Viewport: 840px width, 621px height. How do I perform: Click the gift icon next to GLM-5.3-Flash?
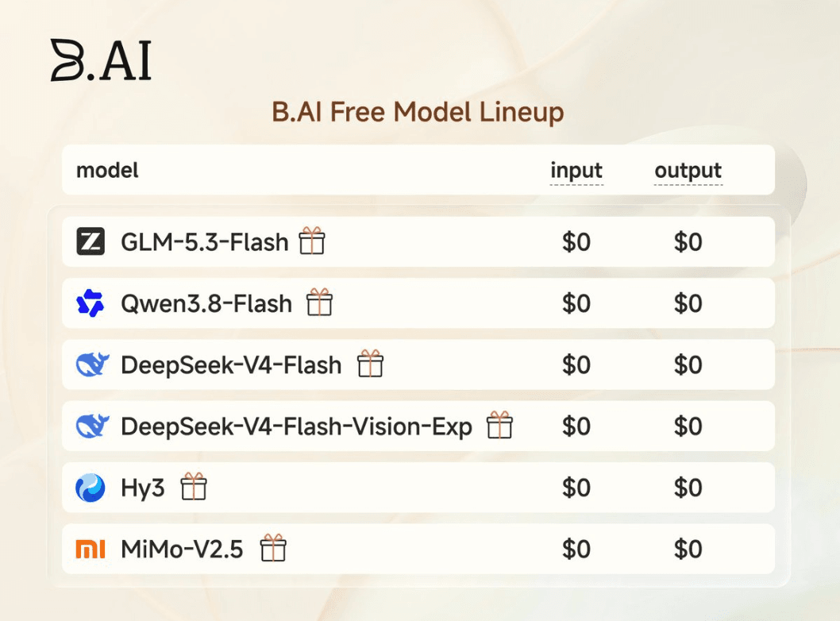coord(312,240)
